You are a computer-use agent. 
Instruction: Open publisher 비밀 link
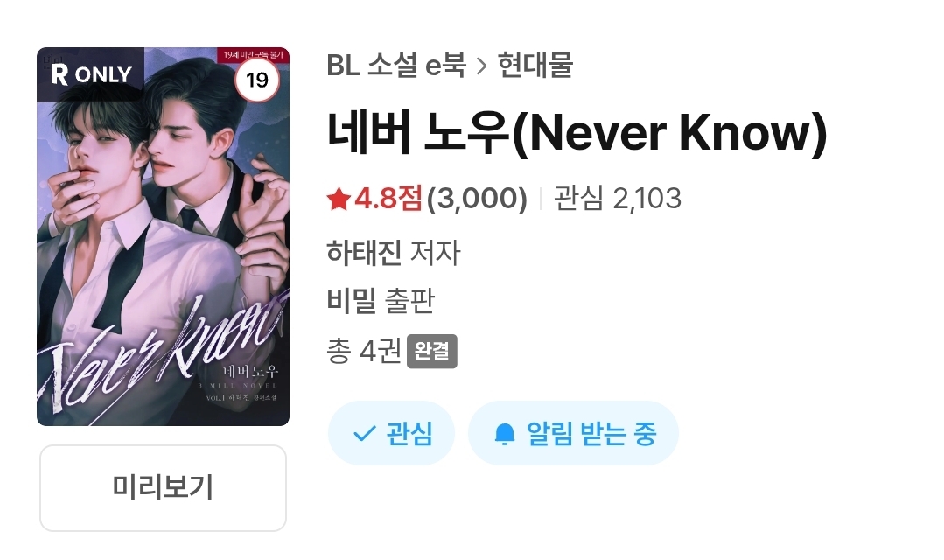352,300
